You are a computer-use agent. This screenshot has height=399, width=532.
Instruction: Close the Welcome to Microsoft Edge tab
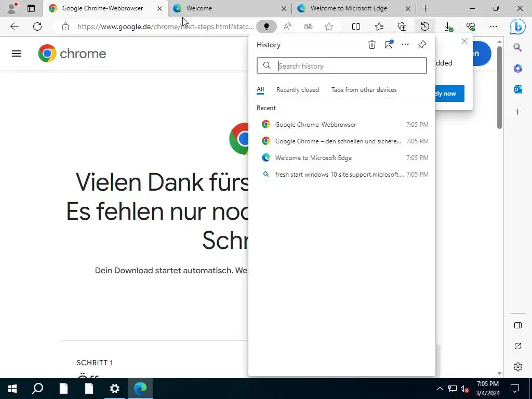click(408, 8)
